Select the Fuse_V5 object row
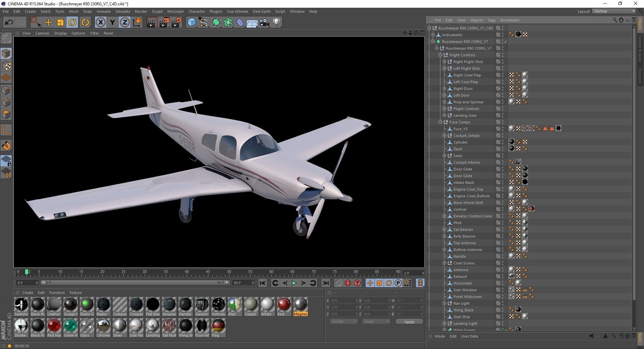The width and height of the screenshot is (644, 349). 460,129
